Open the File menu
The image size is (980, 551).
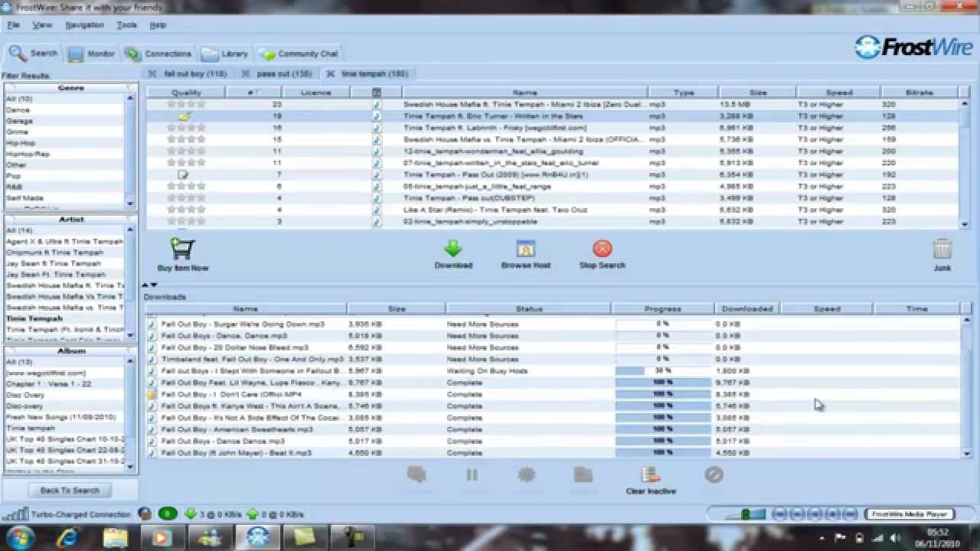coord(13,25)
